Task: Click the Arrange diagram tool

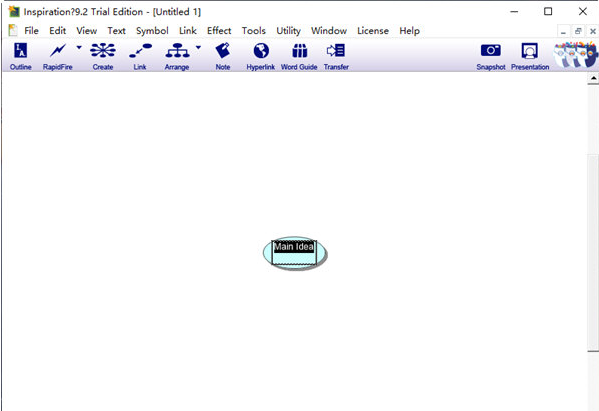Action: click(x=177, y=57)
